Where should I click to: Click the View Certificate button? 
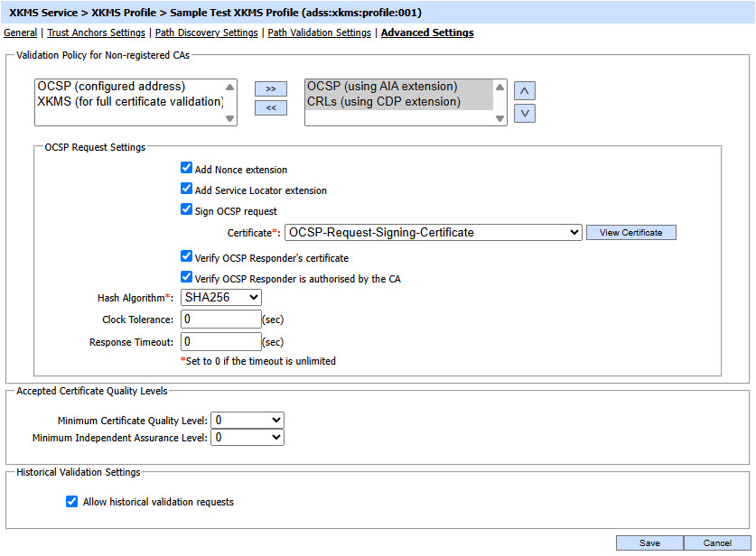pos(630,233)
